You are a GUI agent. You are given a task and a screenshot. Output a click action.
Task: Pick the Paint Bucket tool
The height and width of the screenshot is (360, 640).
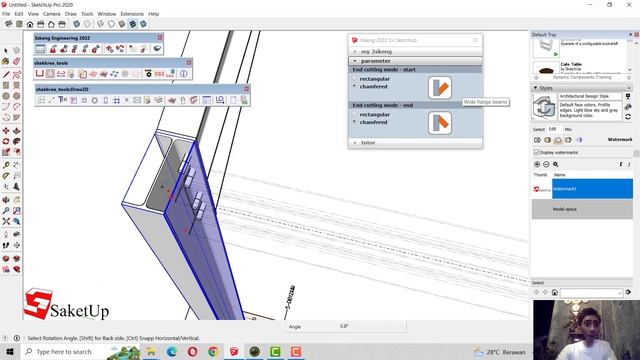tap(6, 61)
